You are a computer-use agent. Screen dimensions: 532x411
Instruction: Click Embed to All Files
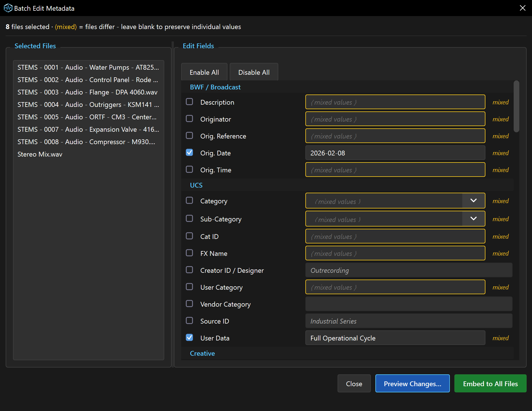(490, 384)
